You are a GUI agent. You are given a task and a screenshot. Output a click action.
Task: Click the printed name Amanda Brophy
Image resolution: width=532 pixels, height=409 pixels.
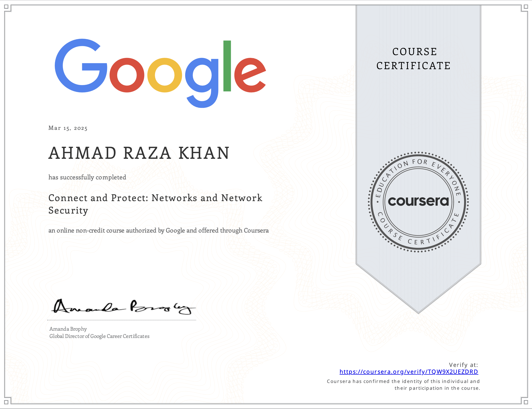pyautogui.click(x=68, y=329)
